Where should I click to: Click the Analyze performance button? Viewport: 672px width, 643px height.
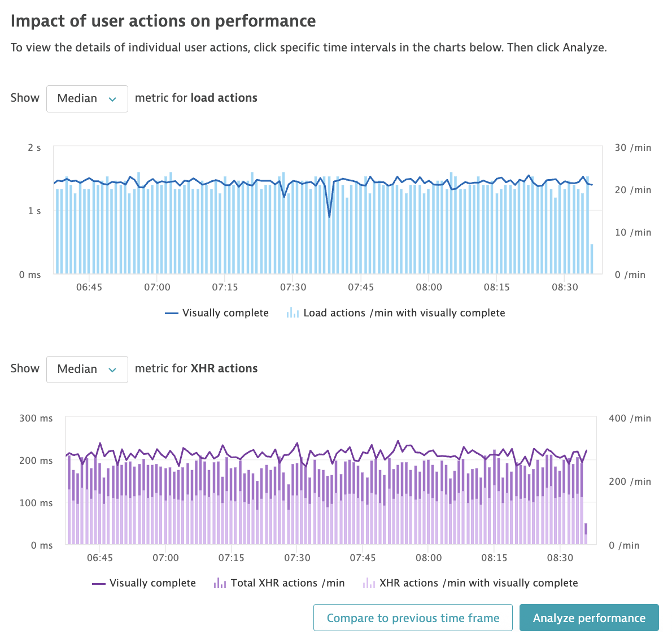tap(589, 618)
